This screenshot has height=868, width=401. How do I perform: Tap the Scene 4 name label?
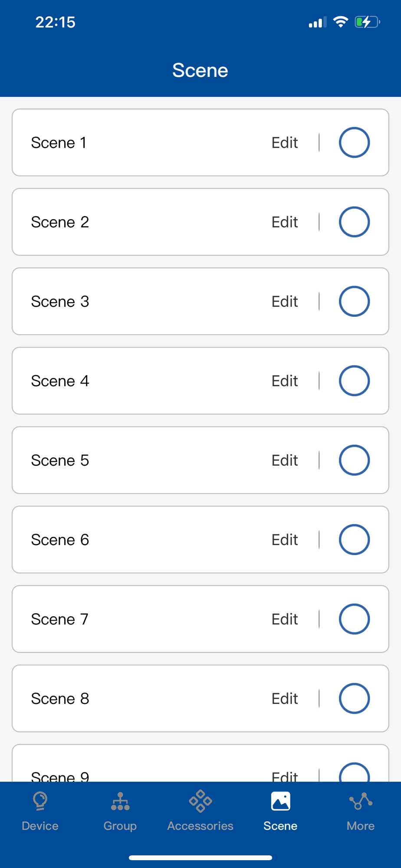[x=60, y=381]
